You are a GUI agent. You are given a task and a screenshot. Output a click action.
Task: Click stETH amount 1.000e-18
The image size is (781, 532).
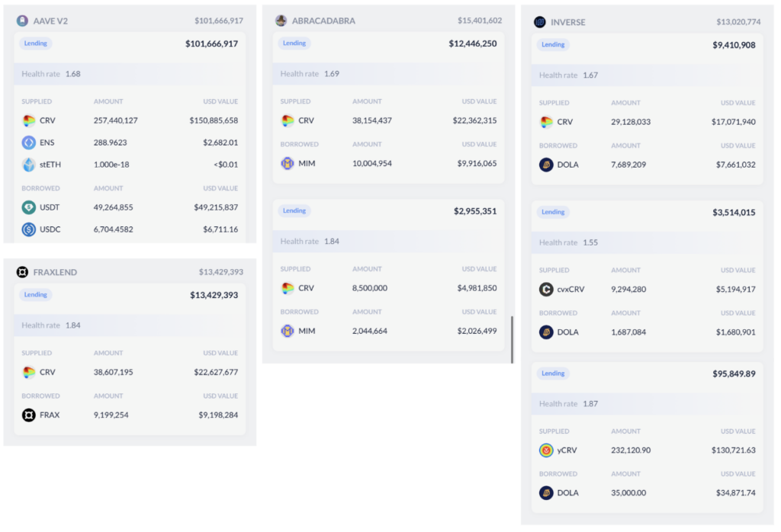[111, 164]
